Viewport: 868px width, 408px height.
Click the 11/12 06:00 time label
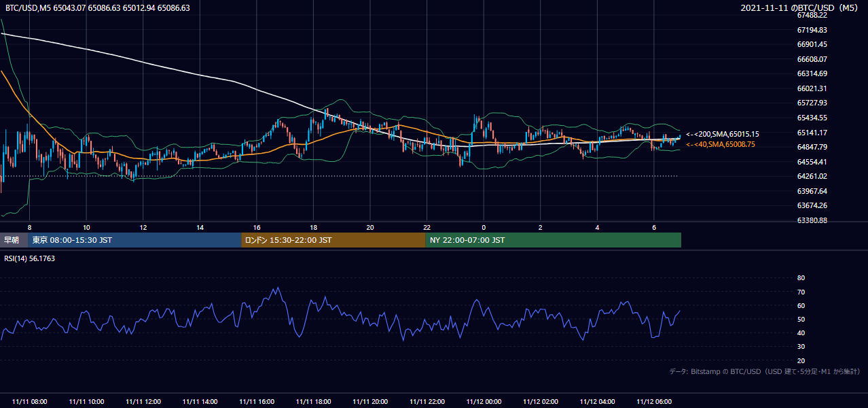pos(653,402)
